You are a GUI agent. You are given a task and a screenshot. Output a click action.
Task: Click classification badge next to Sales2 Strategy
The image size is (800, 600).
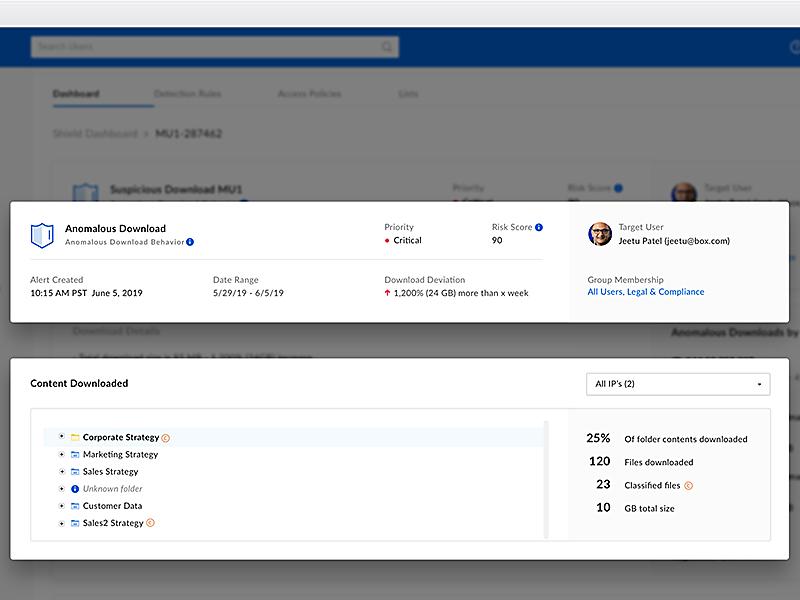tap(150, 522)
